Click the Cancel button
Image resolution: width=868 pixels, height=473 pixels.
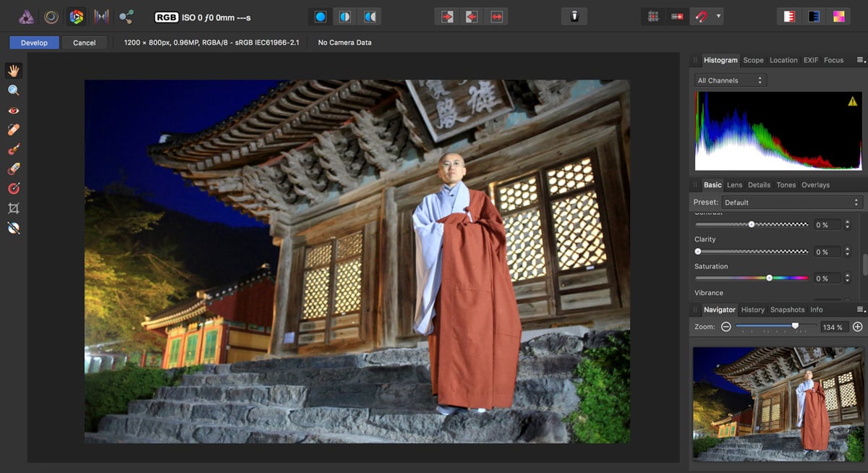pyautogui.click(x=84, y=43)
